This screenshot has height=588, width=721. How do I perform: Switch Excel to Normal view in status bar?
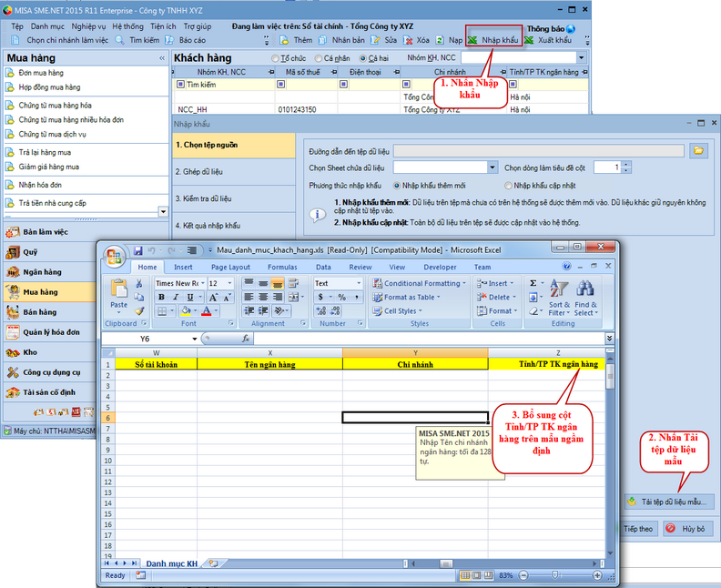click(465, 575)
